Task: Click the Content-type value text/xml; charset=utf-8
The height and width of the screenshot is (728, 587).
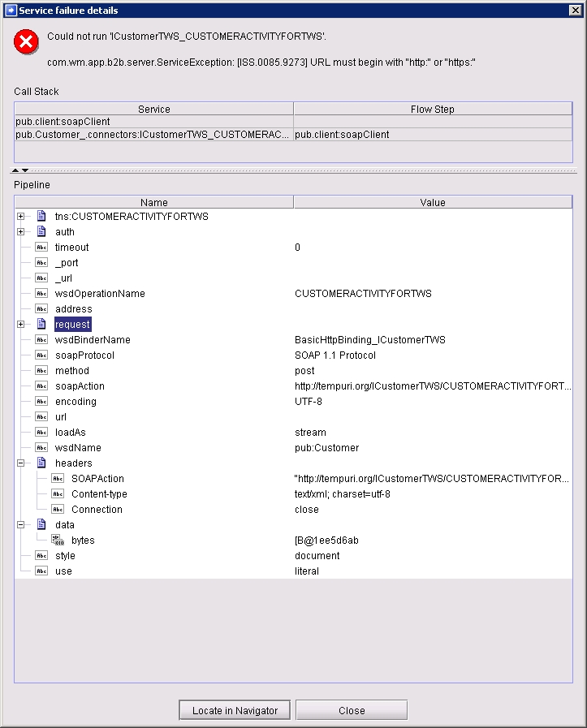Action: click(x=343, y=494)
